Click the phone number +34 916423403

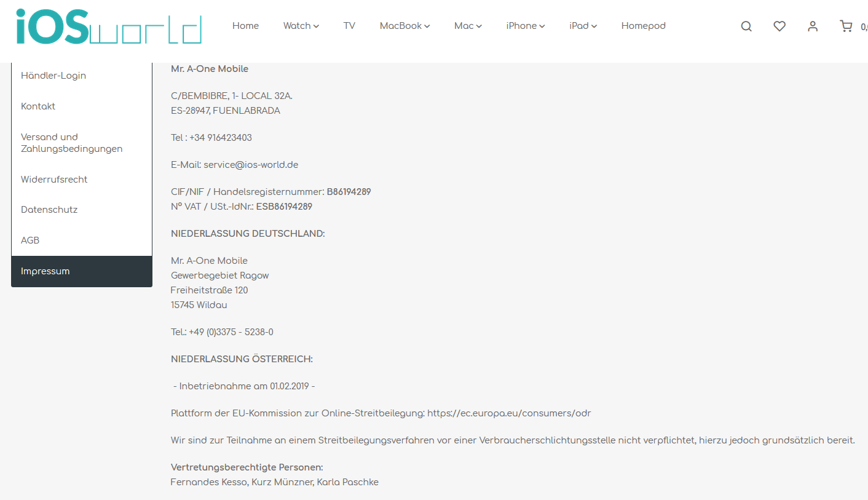point(221,138)
